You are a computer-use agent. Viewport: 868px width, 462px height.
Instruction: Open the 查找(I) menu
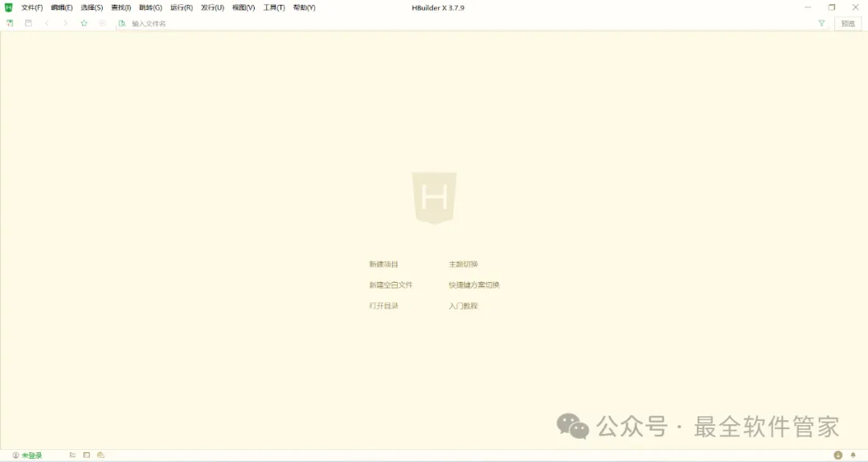121,8
